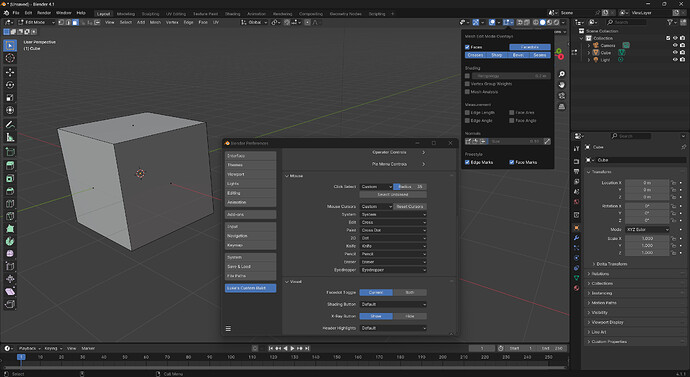690x377 pixels.
Task: Adjust the Click Select Radius slider
Action: tap(410, 187)
